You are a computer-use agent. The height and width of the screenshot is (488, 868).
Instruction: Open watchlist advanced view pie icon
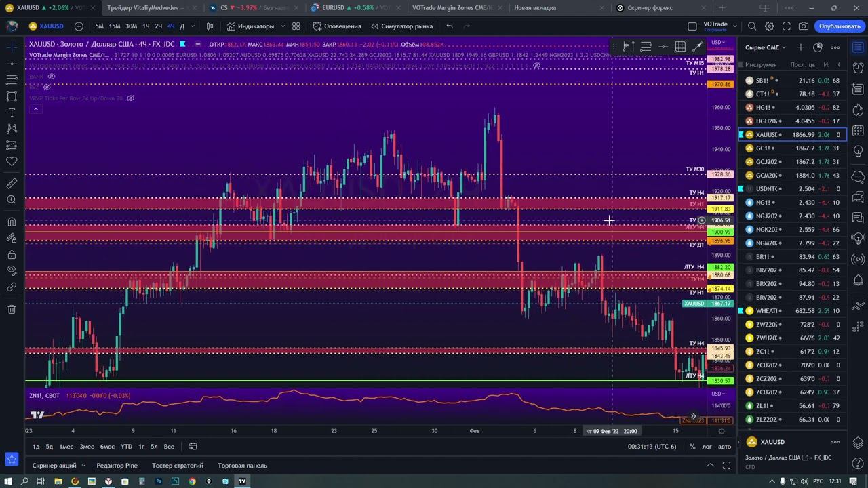[x=818, y=47]
